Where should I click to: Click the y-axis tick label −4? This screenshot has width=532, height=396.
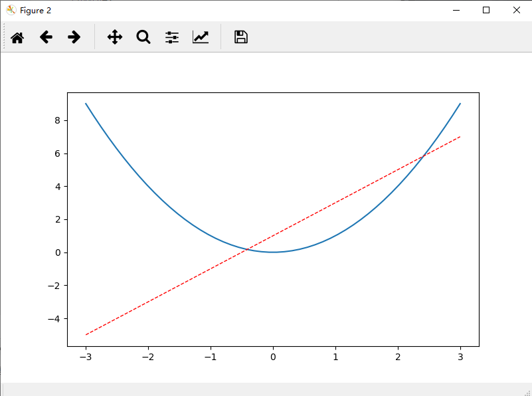(54, 319)
